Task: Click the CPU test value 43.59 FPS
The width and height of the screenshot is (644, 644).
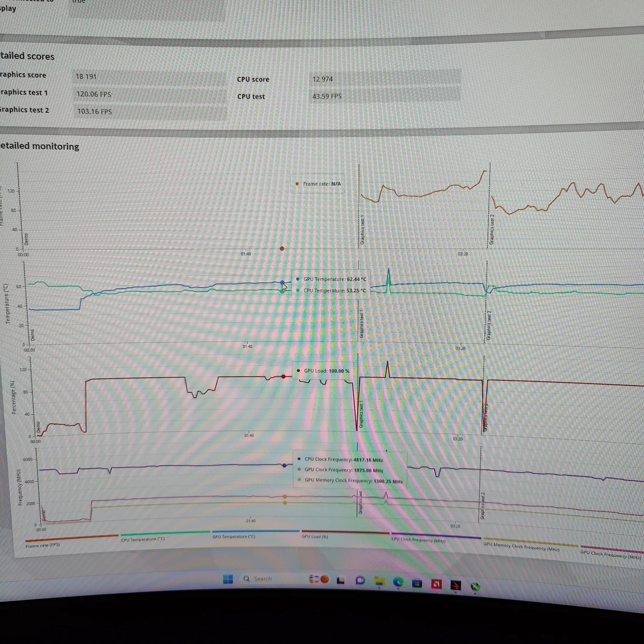Action: 327,96
